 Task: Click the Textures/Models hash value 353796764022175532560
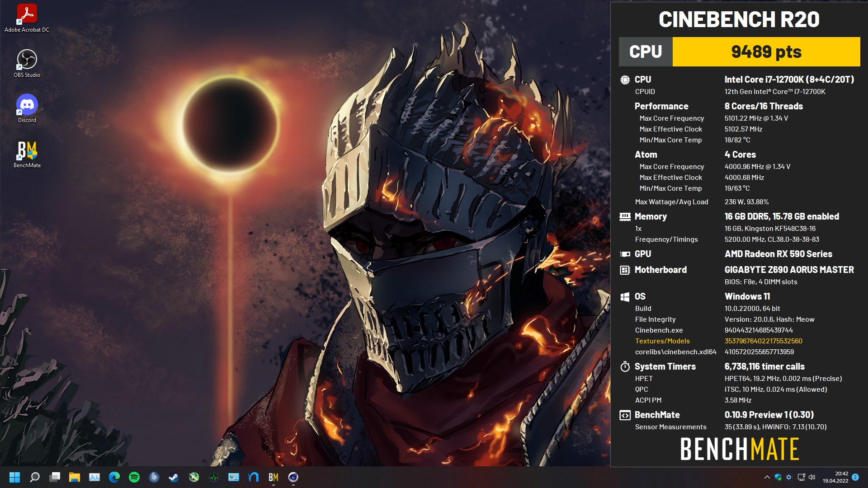[764, 341]
